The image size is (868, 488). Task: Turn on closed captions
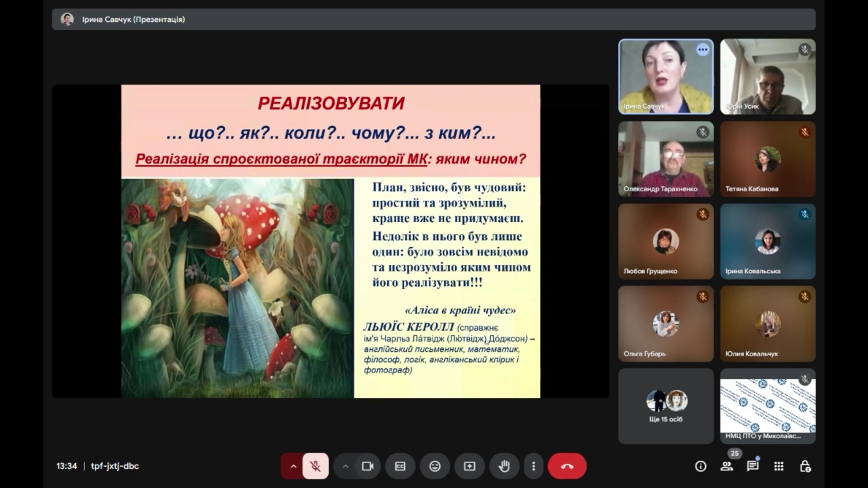pos(400,466)
